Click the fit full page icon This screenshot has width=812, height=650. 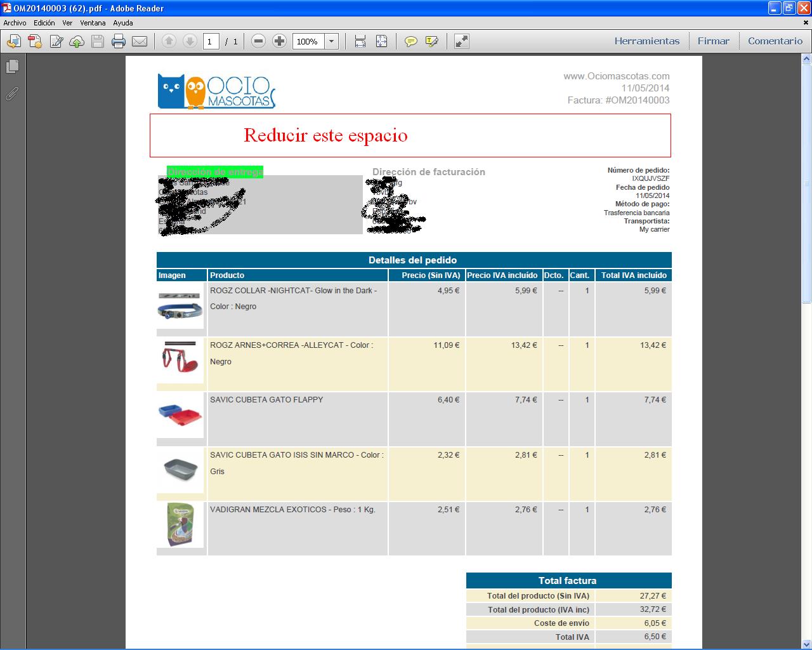381,41
